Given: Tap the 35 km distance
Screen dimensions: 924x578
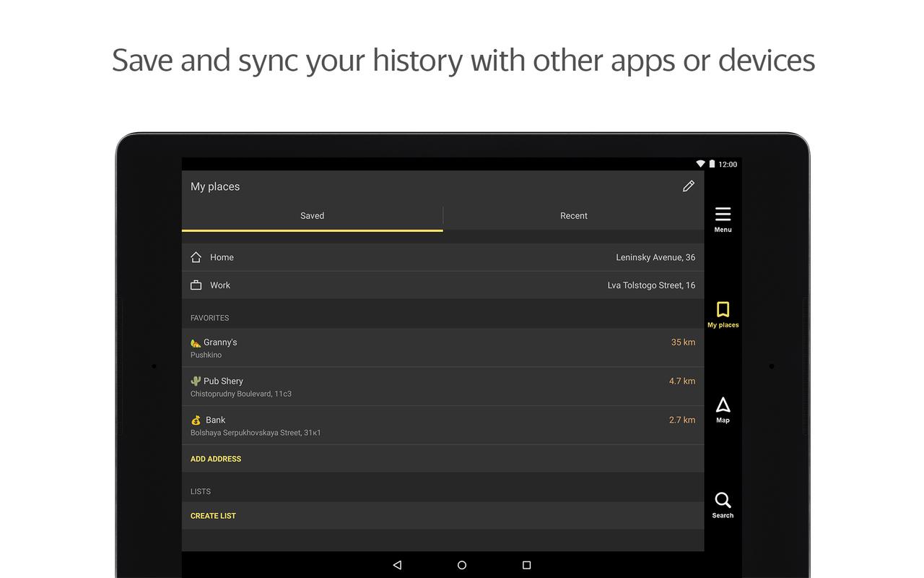Looking at the screenshot, I should coord(683,342).
